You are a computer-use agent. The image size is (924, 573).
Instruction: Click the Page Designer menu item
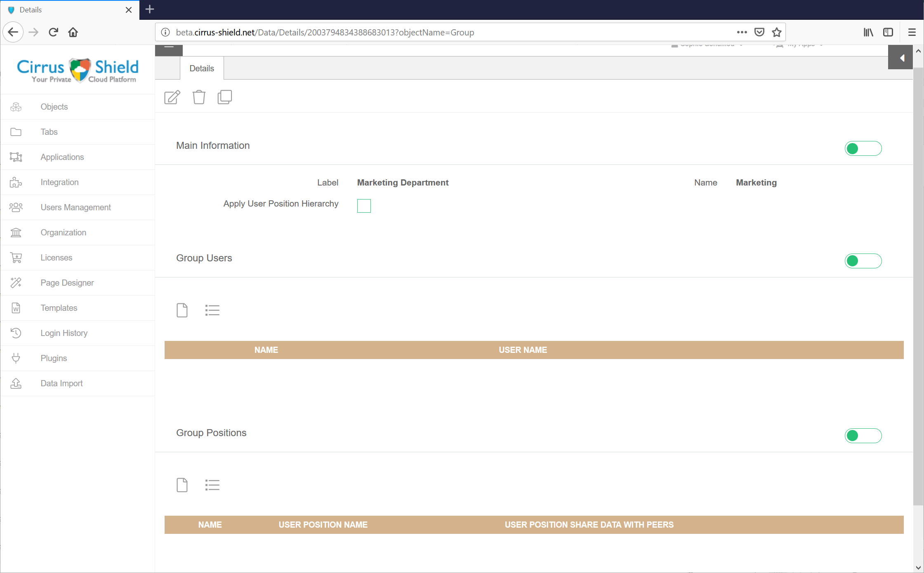[67, 282]
